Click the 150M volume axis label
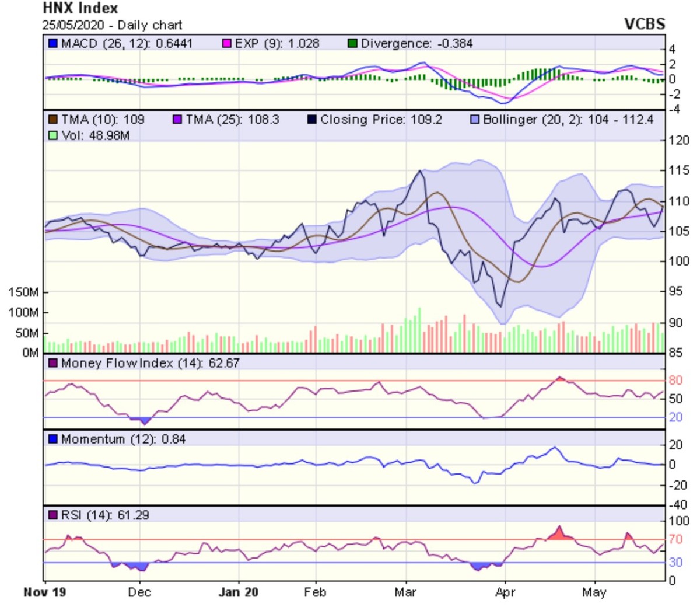Image resolution: width=700 pixels, height=607 pixels. [x=23, y=292]
